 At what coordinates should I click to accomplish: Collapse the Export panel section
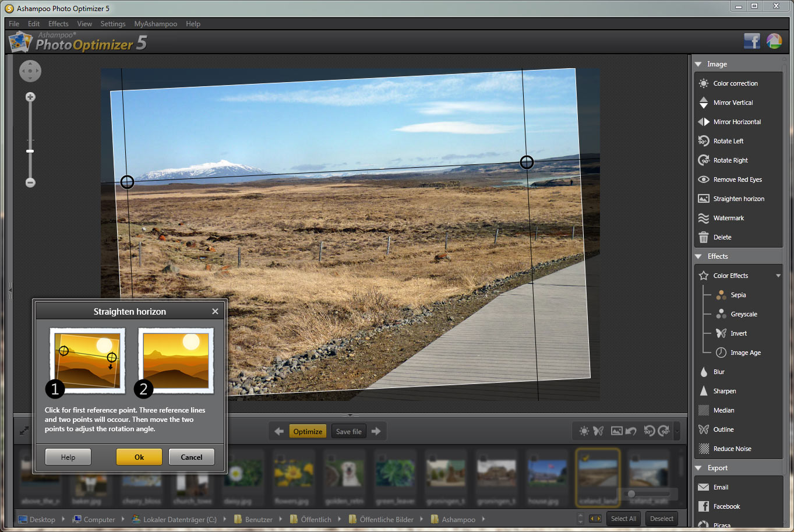pyautogui.click(x=698, y=468)
